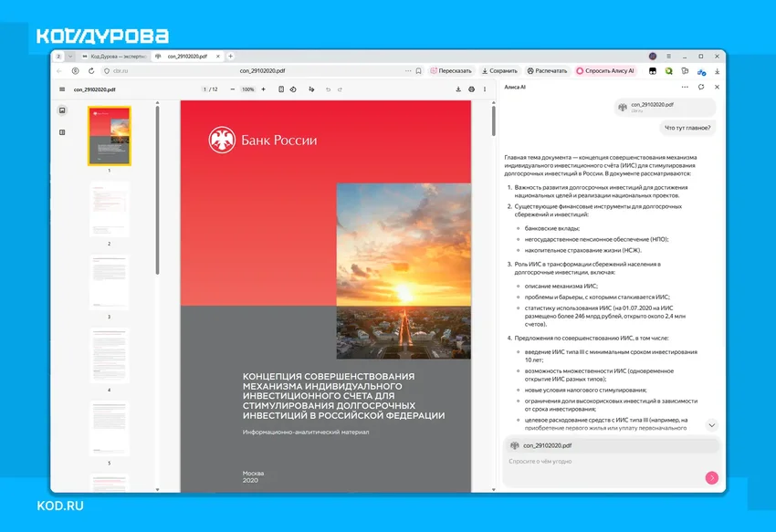This screenshot has height=532, width=776.
Task: Select page 4 thumbnail
Action: point(110,356)
